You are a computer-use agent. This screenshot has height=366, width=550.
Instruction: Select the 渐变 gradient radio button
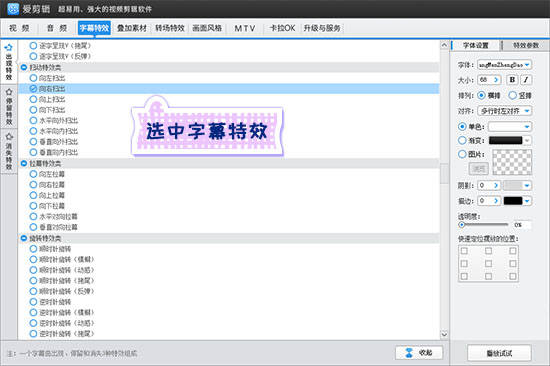(x=462, y=140)
